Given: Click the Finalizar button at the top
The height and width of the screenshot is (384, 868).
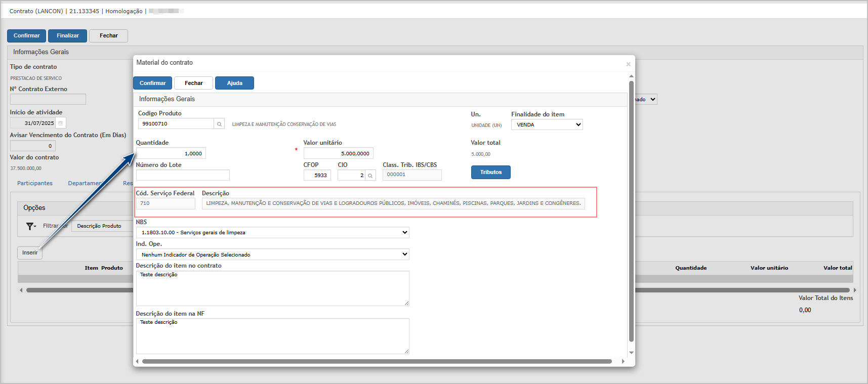Looking at the screenshot, I should (67, 36).
